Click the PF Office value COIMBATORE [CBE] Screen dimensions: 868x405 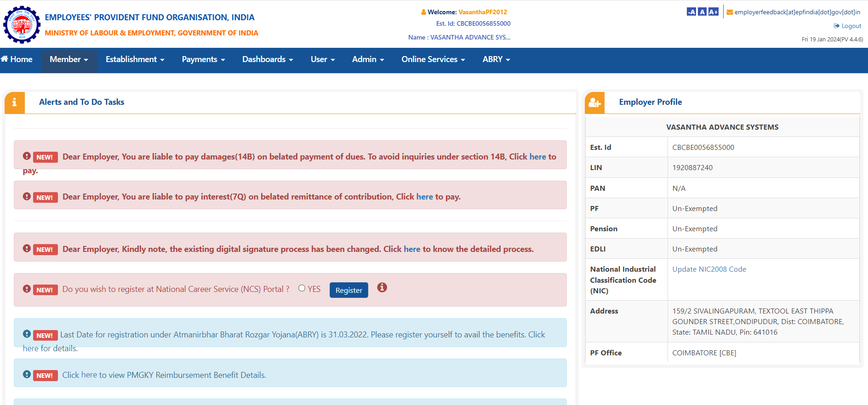tap(704, 353)
